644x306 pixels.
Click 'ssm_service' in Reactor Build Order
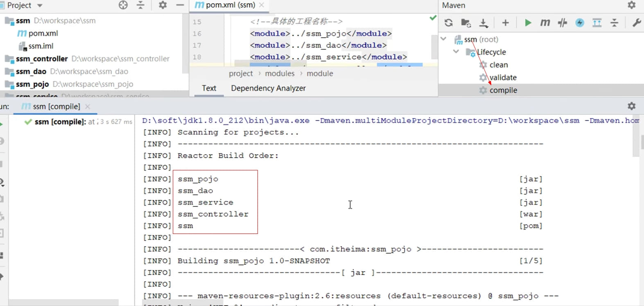click(206, 202)
